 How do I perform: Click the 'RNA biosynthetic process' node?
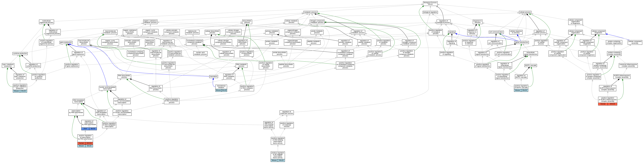pos(124,76)
